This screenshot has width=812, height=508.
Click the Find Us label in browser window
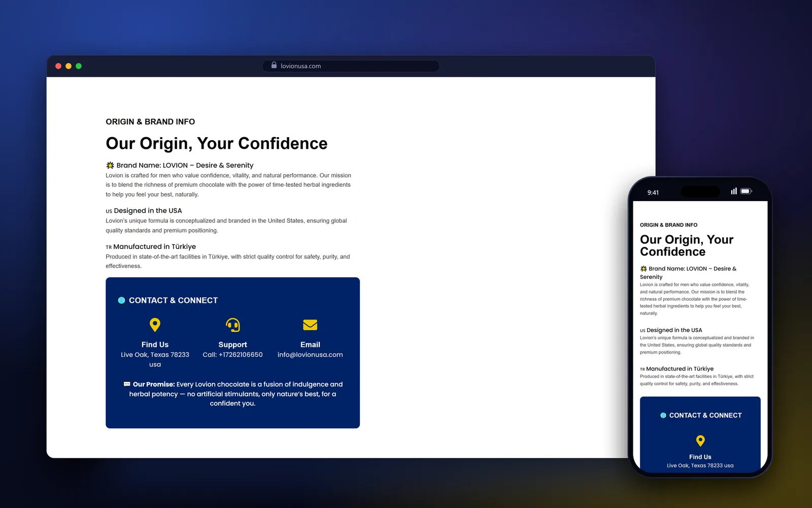coord(155,344)
